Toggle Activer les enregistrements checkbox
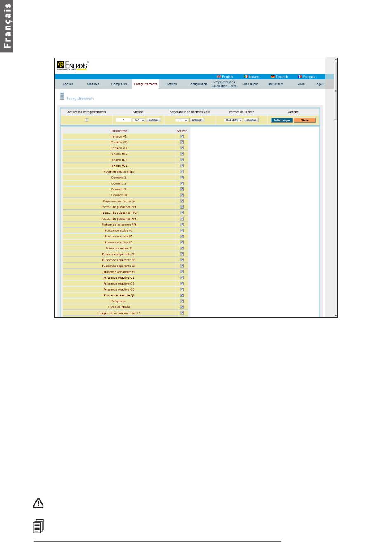This screenshot has width=392, height=555. [x=87, y=120]
